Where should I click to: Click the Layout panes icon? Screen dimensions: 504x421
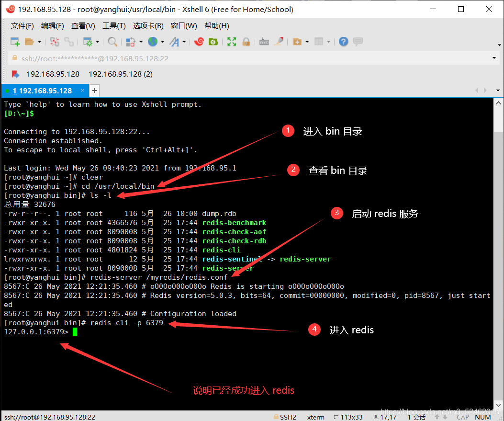[319, 42]
